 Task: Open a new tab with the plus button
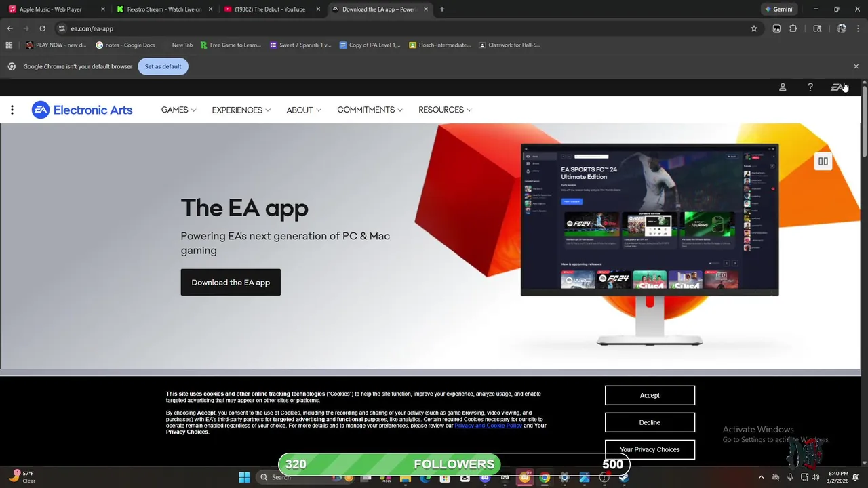point(442,9)
